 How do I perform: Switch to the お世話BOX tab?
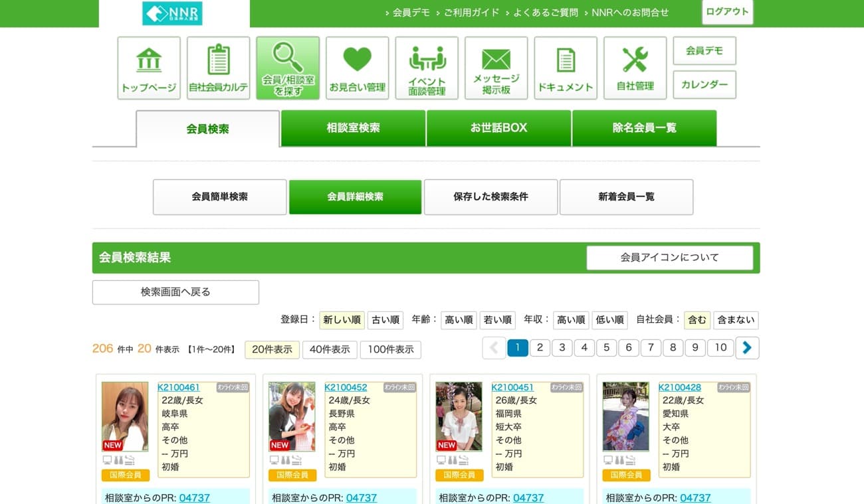pos(498,128)
